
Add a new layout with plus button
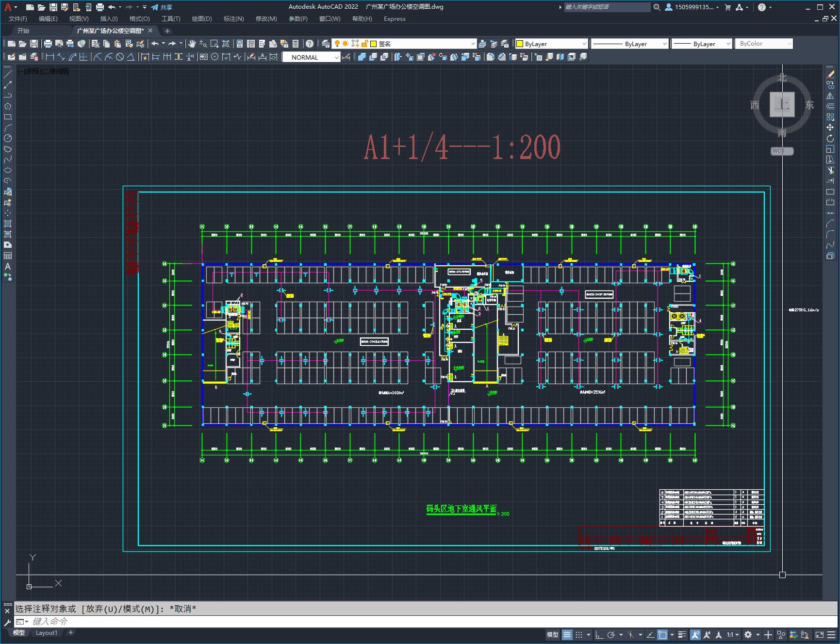pos(71,632)
